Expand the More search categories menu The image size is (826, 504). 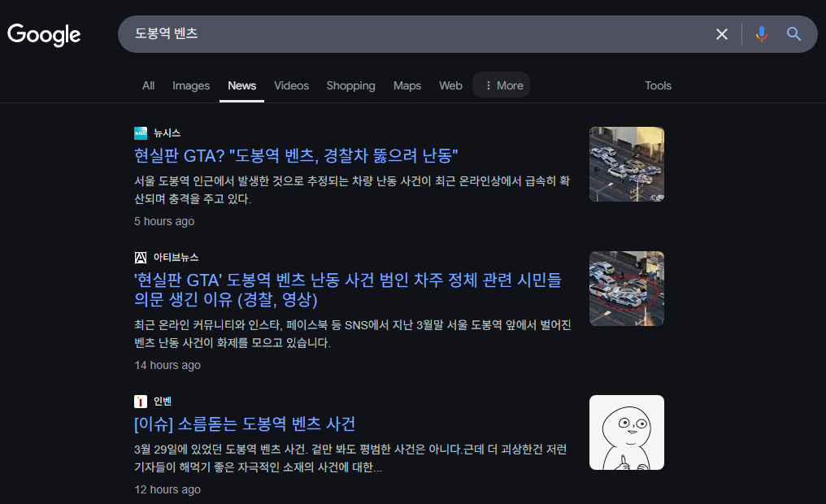coord(502,85)
